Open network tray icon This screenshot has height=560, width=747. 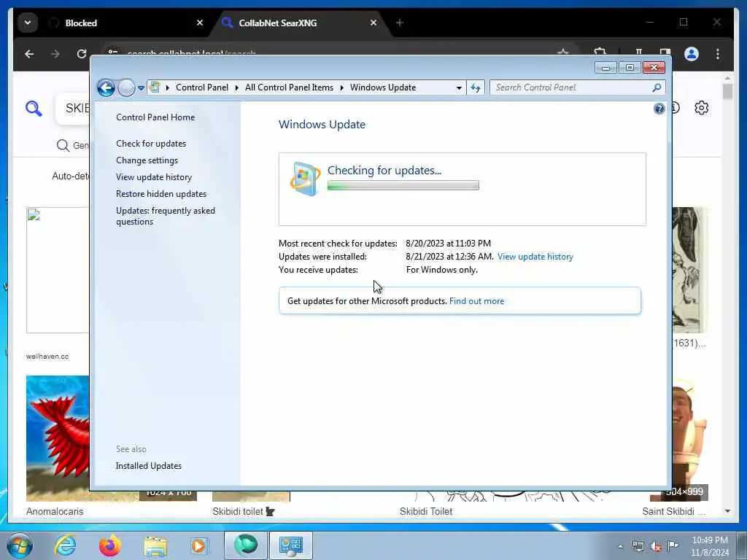point(638,547)
